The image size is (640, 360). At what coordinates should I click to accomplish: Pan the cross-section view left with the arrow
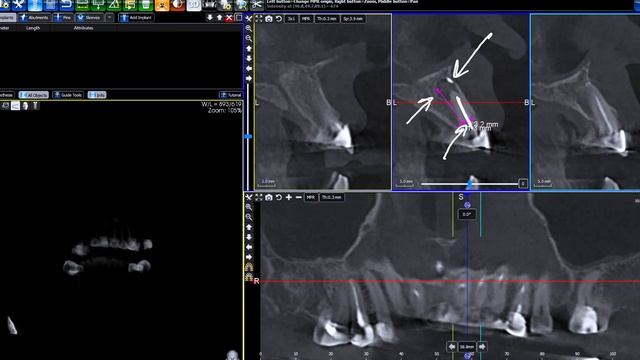pyautogui.click(x=249, y=69)
